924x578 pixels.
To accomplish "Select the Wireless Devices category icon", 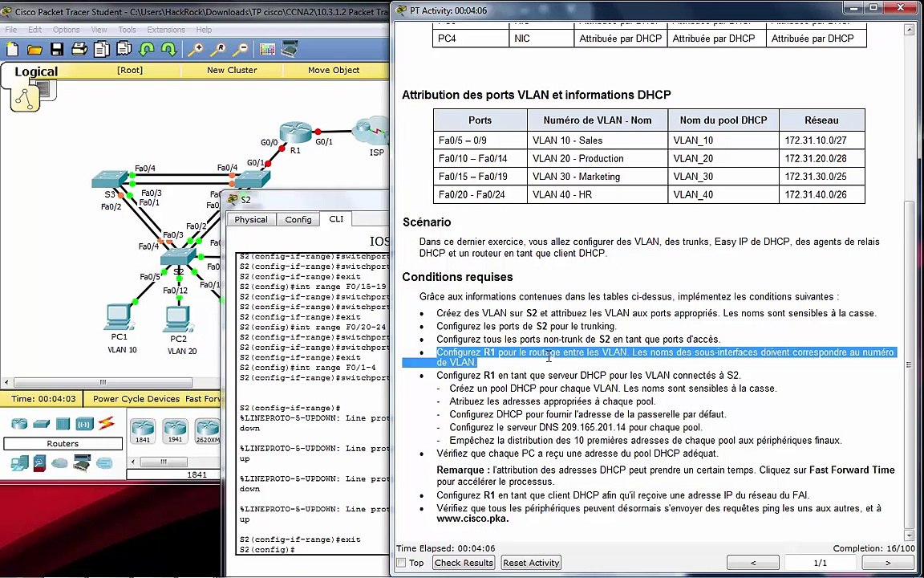I will (x=84, y=424).
